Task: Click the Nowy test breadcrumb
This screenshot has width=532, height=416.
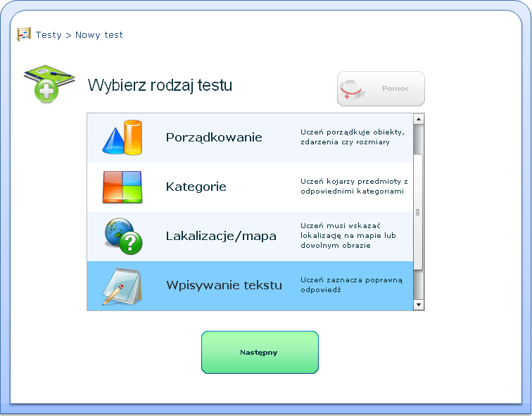Action: pyautogui.click(x=99, y=35)
